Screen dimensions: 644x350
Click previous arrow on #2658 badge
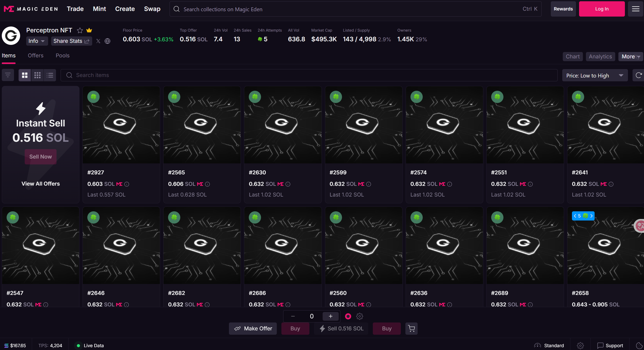coord(575,216)
